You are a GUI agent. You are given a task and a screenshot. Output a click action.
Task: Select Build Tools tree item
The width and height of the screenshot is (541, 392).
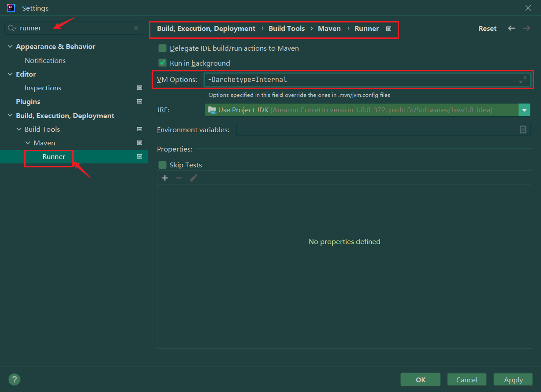tap(42, 129)
